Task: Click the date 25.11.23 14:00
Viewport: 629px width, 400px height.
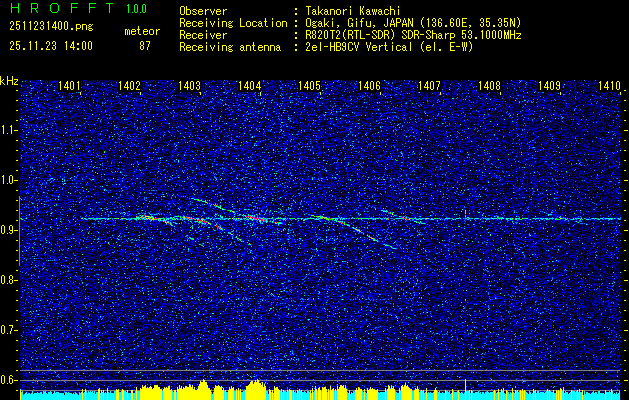Action: pos(51,46)
